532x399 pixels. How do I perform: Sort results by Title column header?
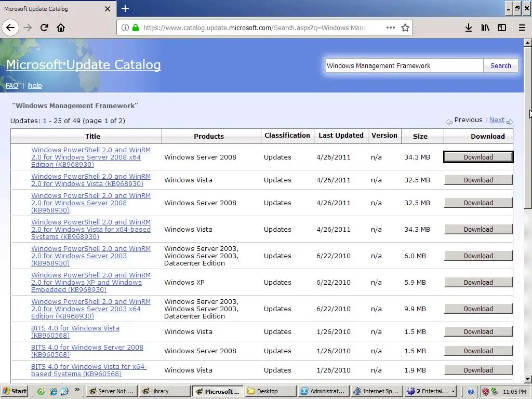coord(92,136)
